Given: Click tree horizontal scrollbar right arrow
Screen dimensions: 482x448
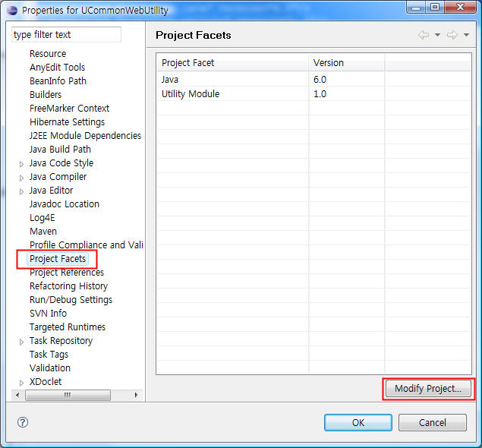Looking at the screenshot, I should 136,395.
